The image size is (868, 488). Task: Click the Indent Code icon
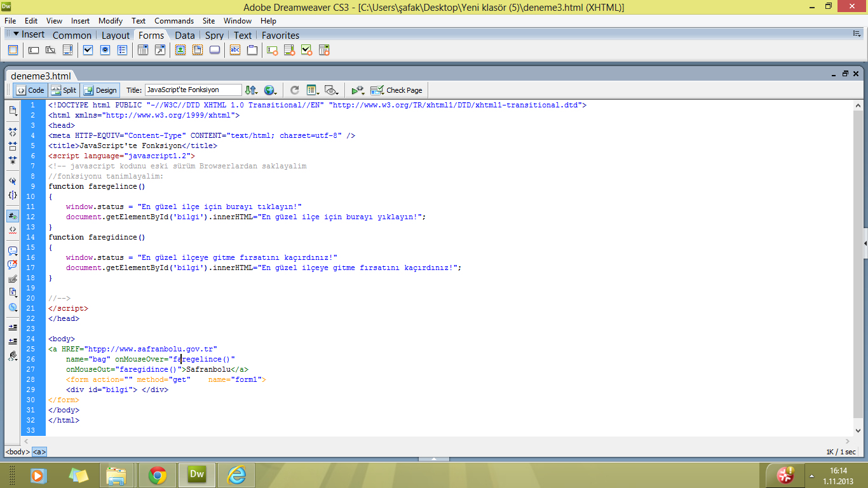(13, 328)
